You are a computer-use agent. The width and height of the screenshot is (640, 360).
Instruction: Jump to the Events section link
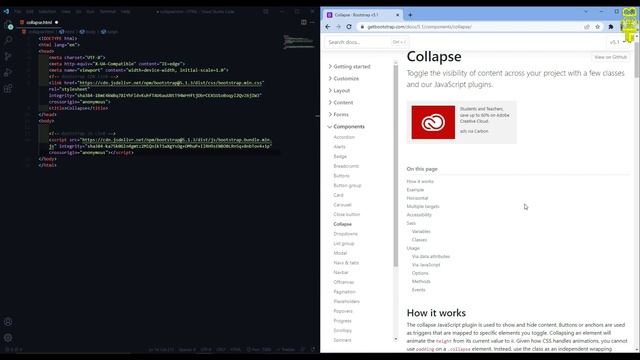pos(418,290)
